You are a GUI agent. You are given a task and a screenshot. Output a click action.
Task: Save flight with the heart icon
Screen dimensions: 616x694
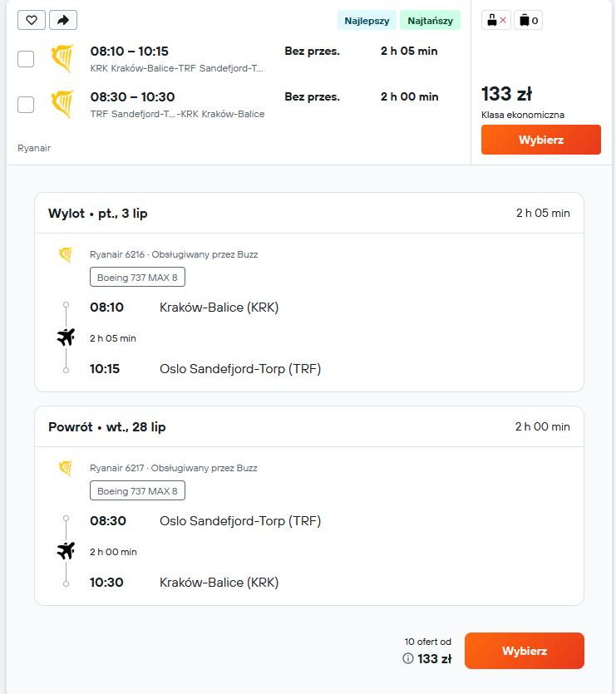(32, 20)
